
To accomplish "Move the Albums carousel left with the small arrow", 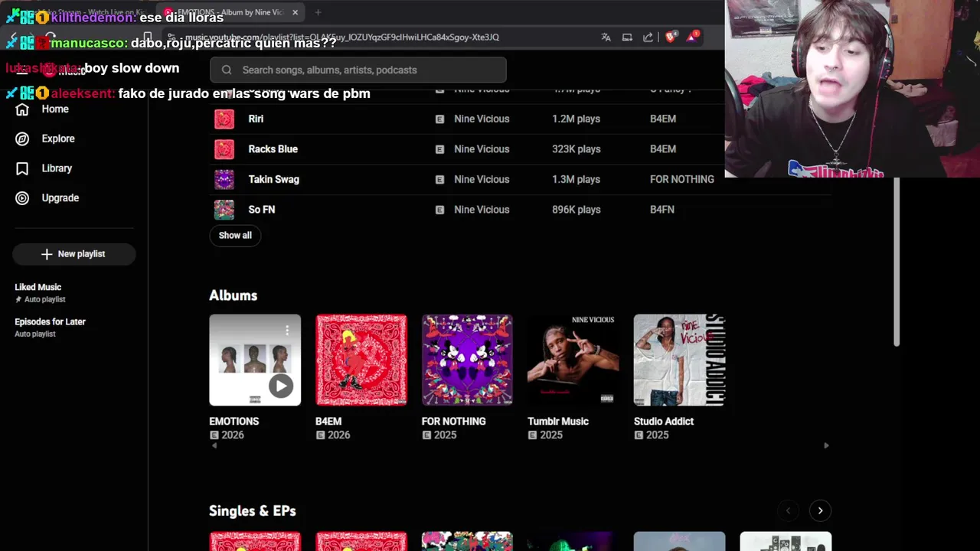I will click(214, 445).
